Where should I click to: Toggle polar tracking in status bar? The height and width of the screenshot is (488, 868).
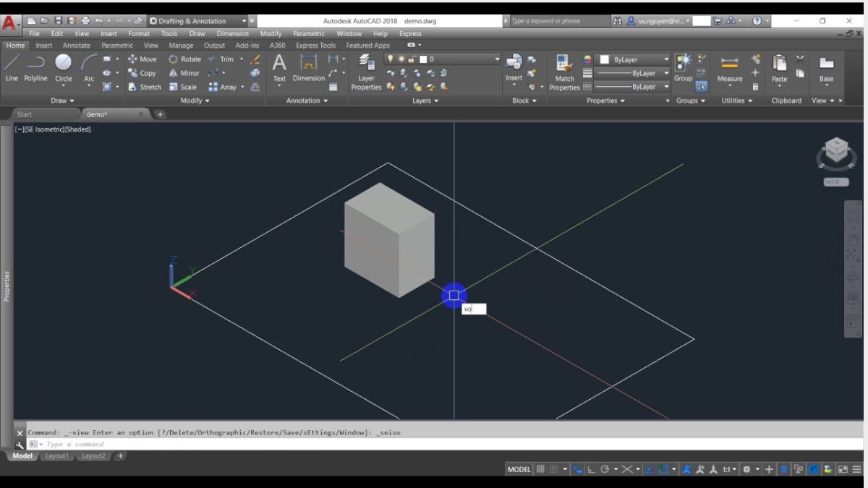[605, 469]
